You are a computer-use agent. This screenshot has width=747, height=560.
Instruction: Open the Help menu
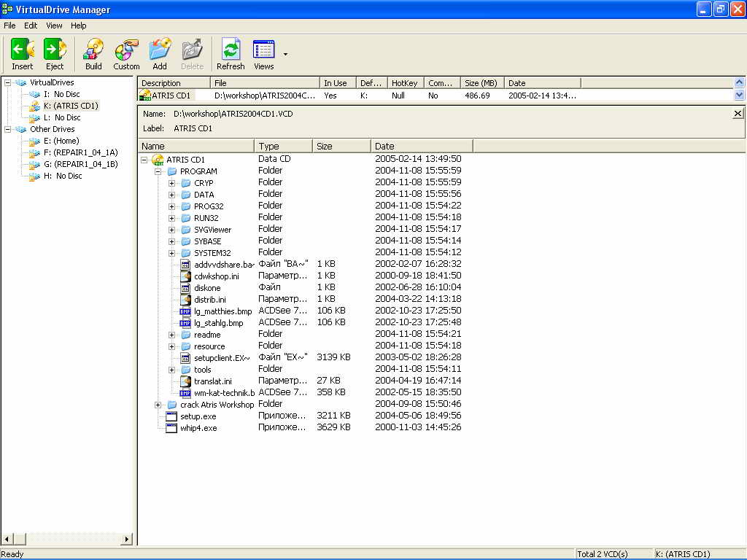[x=79, y=26]
